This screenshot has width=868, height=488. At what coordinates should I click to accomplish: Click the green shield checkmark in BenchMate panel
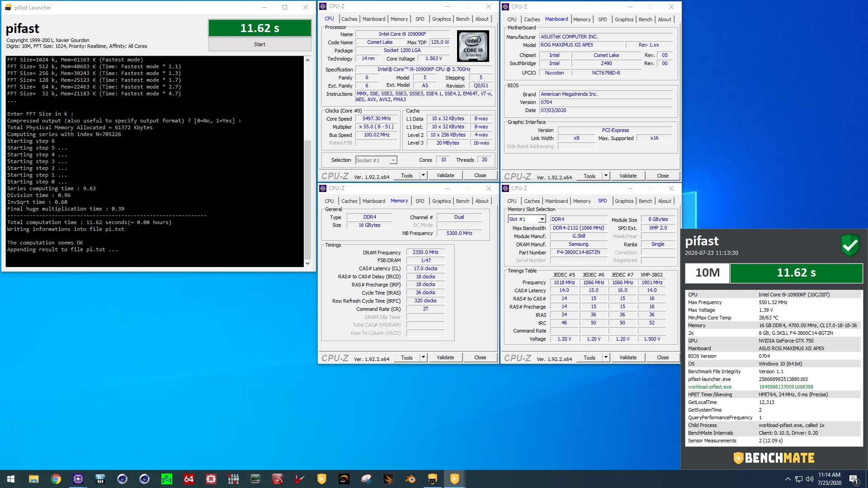click(850, 245)
